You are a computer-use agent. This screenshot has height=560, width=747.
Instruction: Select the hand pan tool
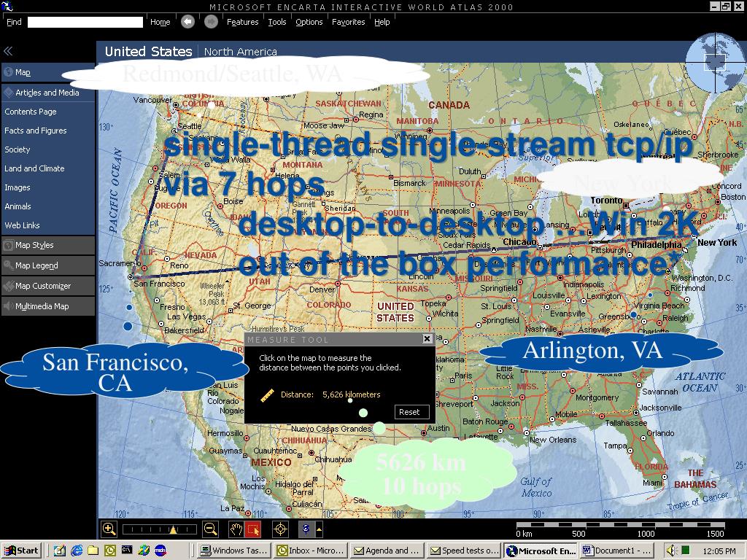pos(236,529)
